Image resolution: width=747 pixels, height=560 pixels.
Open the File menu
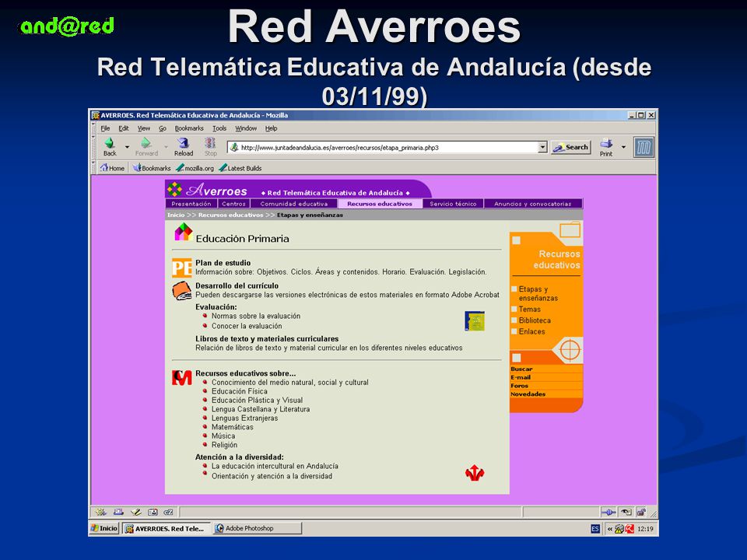coord(105,128)
